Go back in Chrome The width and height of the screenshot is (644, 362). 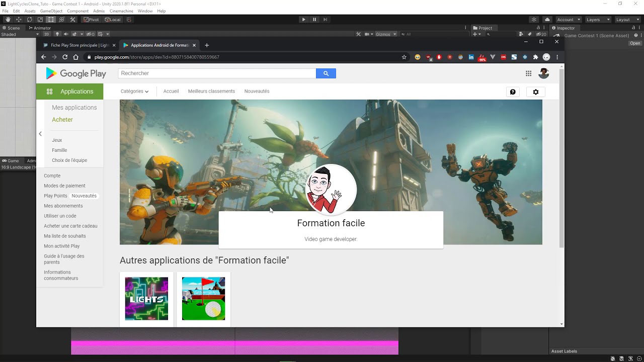coord(43,57)
